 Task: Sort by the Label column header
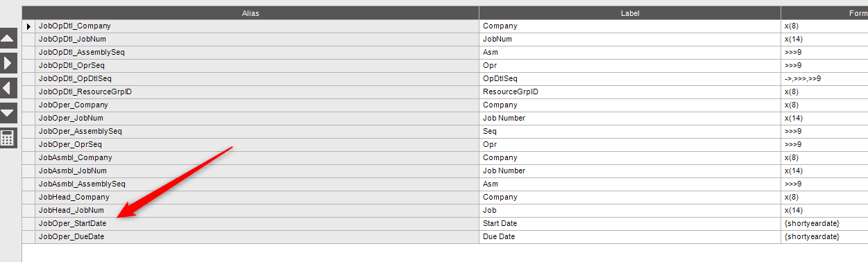point(630,12)
